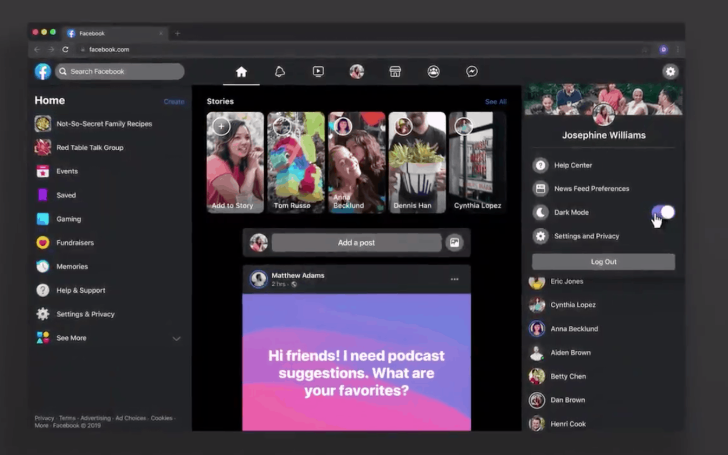Open Settings and Privacy in dropdown menu
This screenshot has width=728, height=455.
pyautogui.click(x=586, y=236)
